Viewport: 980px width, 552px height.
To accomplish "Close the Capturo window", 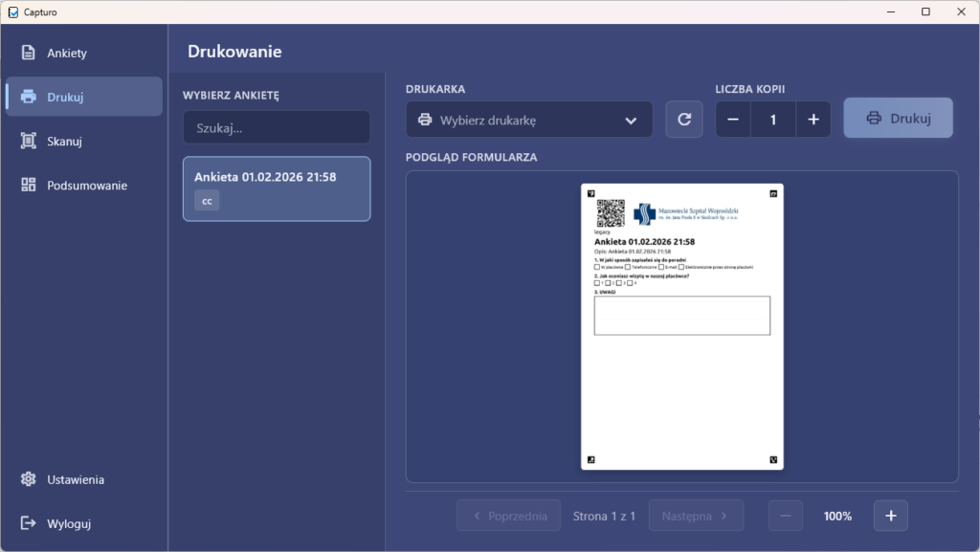I will click(961, 11).
